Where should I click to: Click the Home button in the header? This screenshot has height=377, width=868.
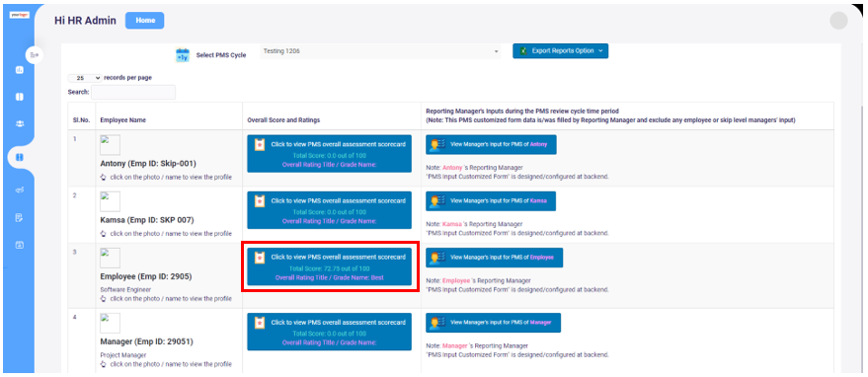click(144, 21)
